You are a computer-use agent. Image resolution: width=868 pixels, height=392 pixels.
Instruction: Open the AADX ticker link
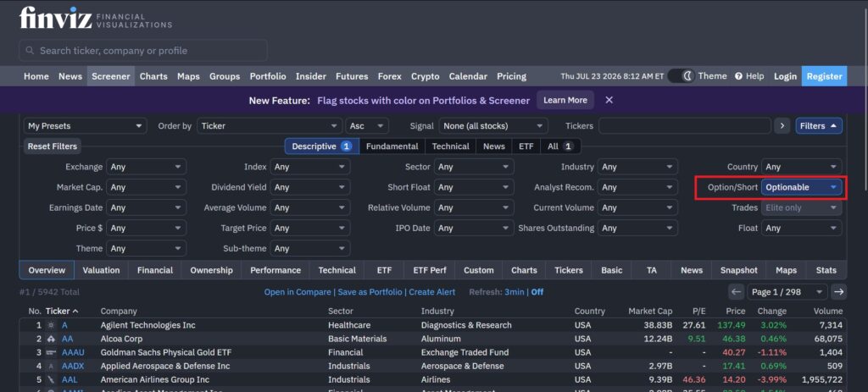coord(73,366)
